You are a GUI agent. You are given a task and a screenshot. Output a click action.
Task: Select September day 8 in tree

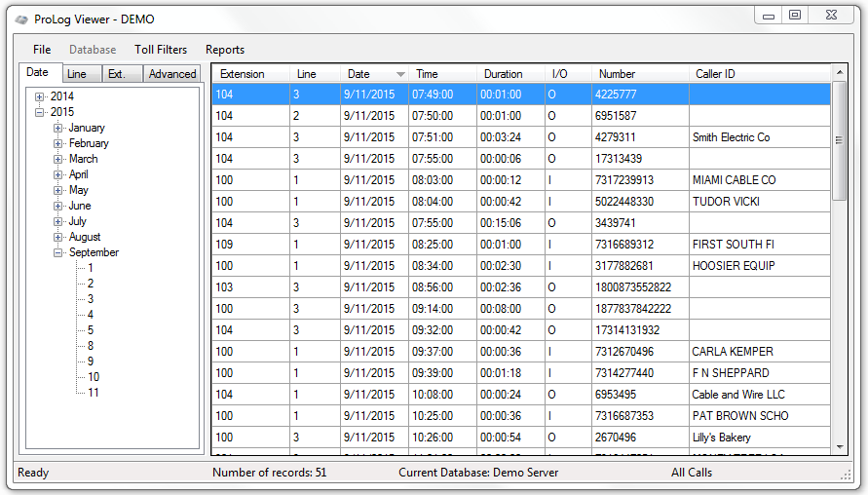[91, 346]
